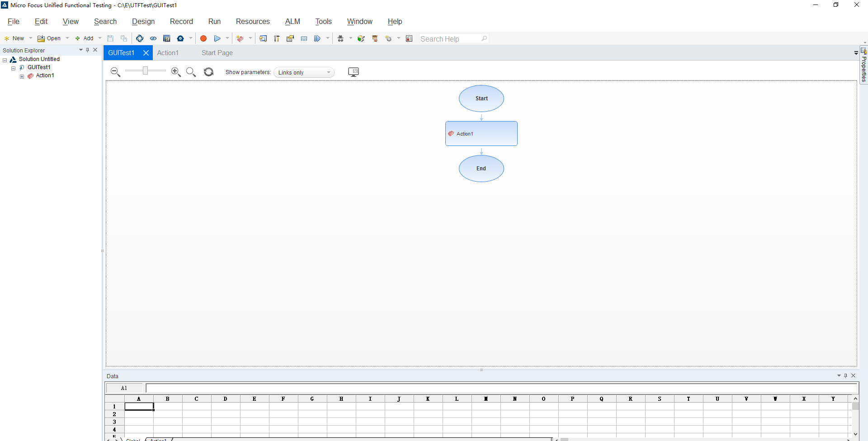Switch to the Action1 document tab
The image size is (868, 441).
point(168,53)
